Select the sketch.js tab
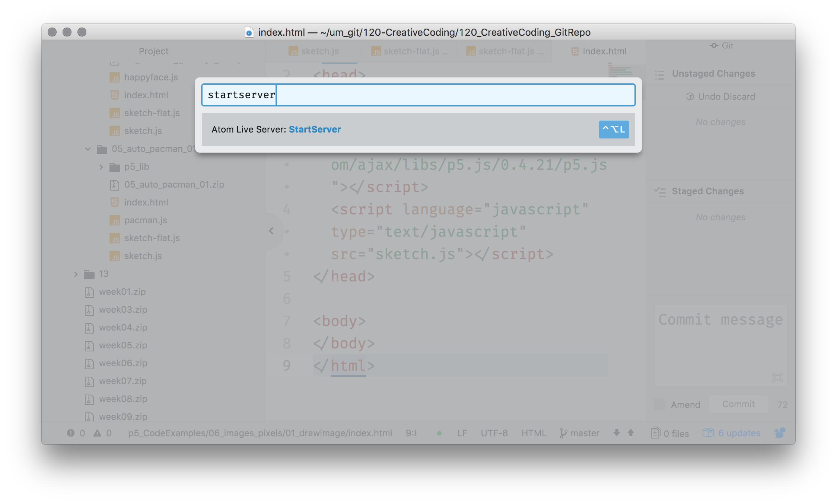Screen dimensions: 837x504 [319, 51]
